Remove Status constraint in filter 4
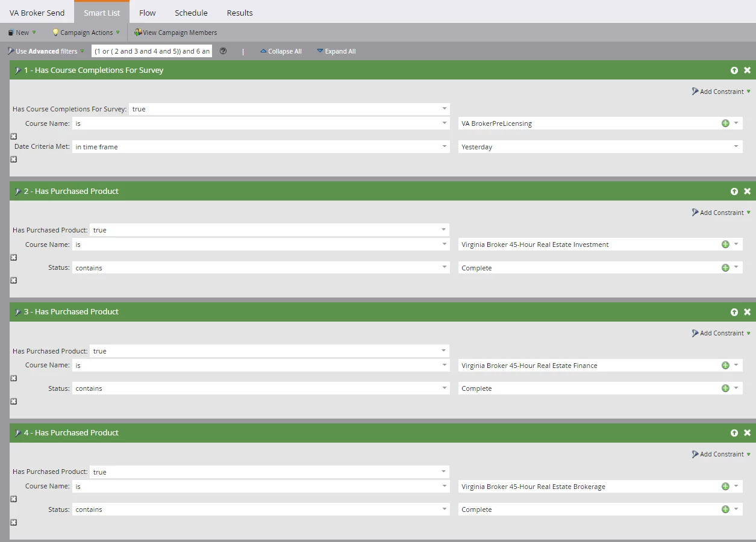The height and width of the screenshot is (542, 756). [14, 523]
